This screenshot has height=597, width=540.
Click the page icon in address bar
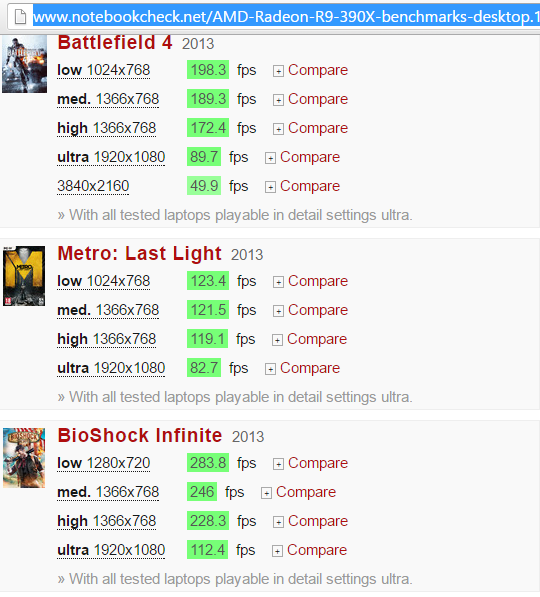click(20, 17)
